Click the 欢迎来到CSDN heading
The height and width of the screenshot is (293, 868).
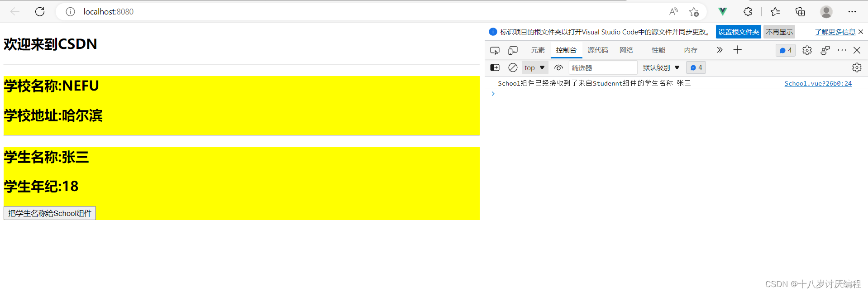50,44
